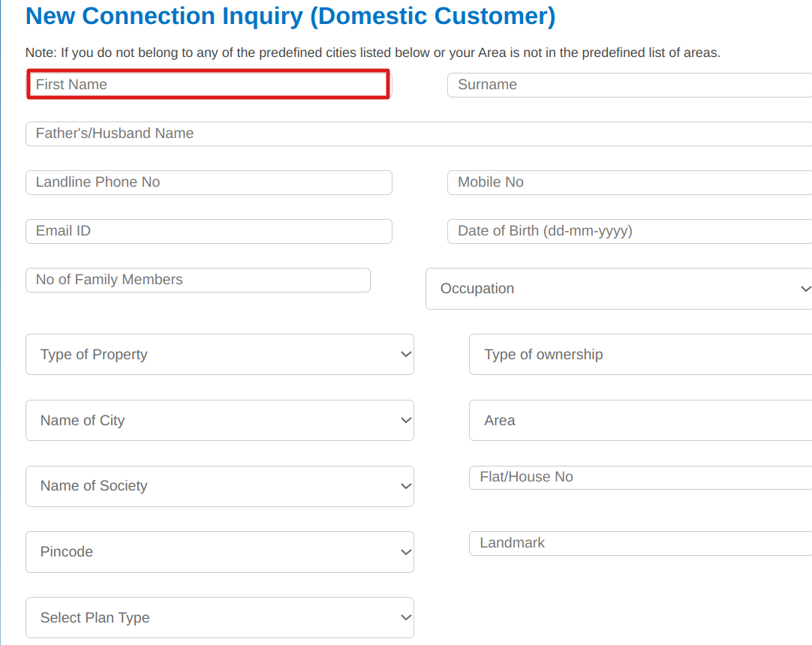Click the Name of City chevron arrow
Image resolution: width=812 pixels, height=645 pixels.
pyautogui.click(x=406, y=421)
